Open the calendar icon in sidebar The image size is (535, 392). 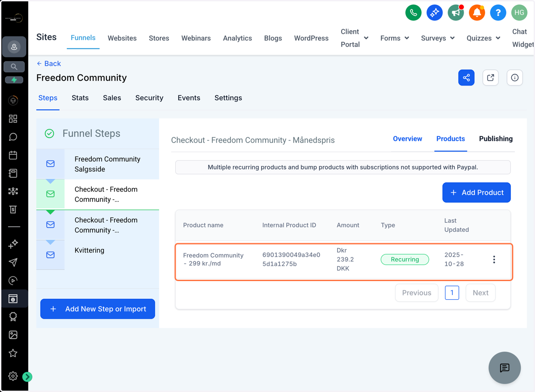13,155
